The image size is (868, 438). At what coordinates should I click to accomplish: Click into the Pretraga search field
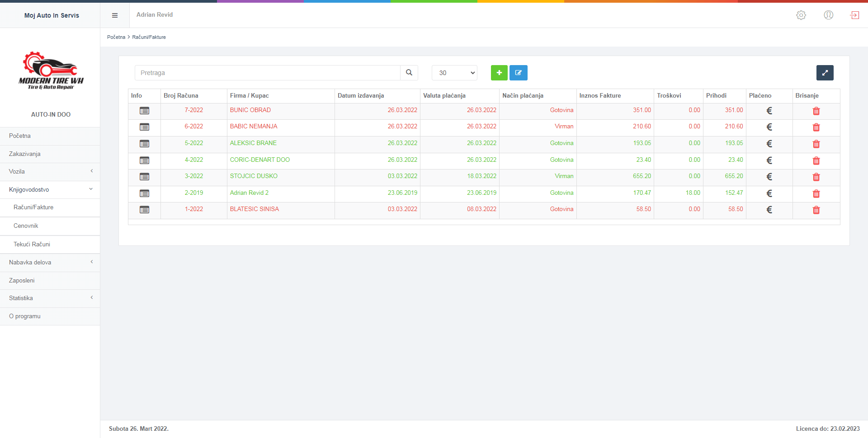tap(267, 73)
